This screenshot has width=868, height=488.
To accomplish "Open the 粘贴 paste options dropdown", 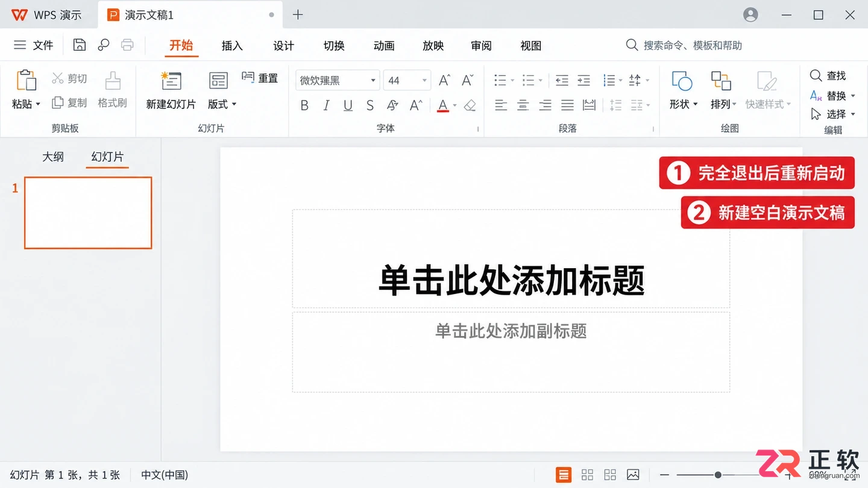I will (27, 104).
